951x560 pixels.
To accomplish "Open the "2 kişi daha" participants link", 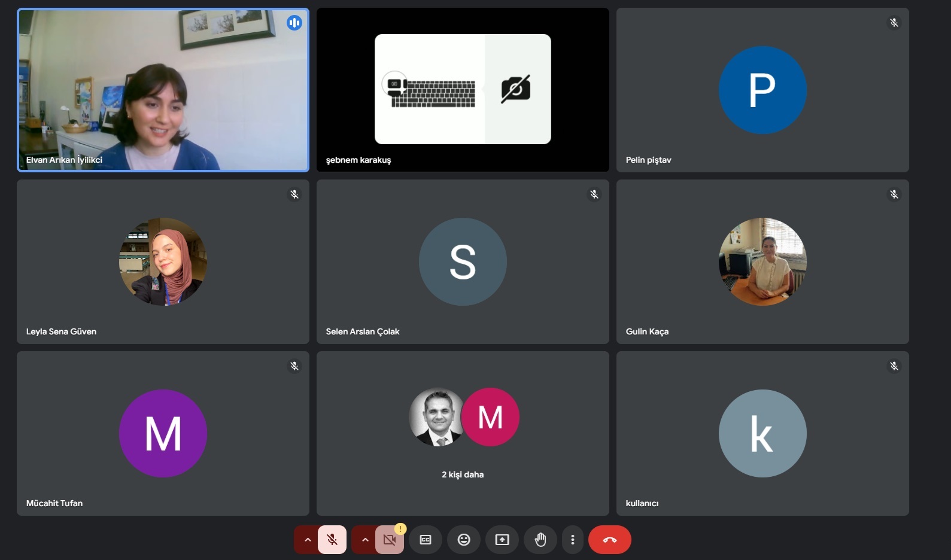I will 463,474.
